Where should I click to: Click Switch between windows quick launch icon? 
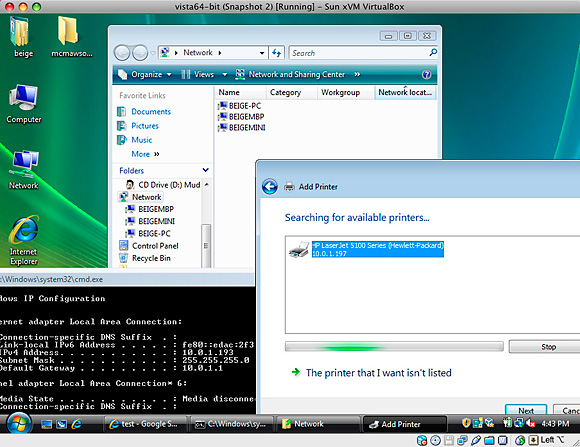click(x=61, y=424)
